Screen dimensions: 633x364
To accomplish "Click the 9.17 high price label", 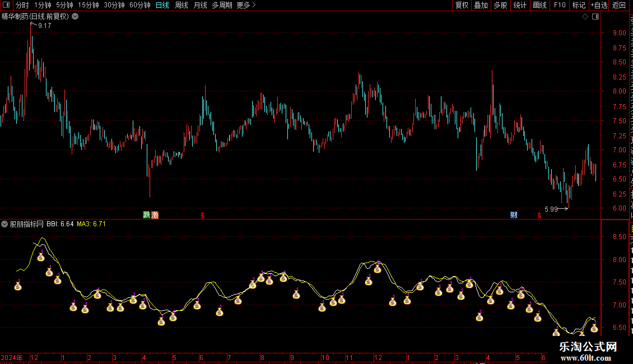I will coord(44,25).
